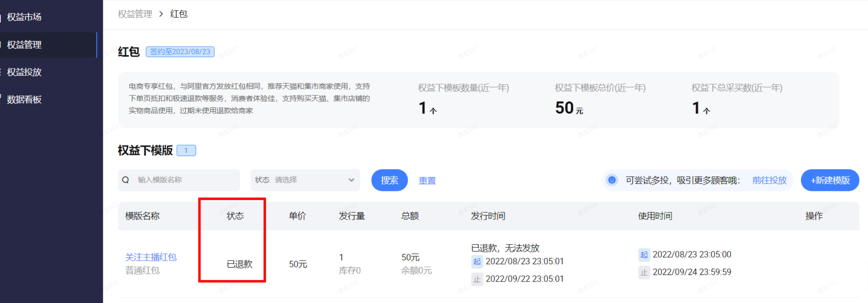Click the 起 icon before 2022/08/23 23:05:00

[644, 255]
